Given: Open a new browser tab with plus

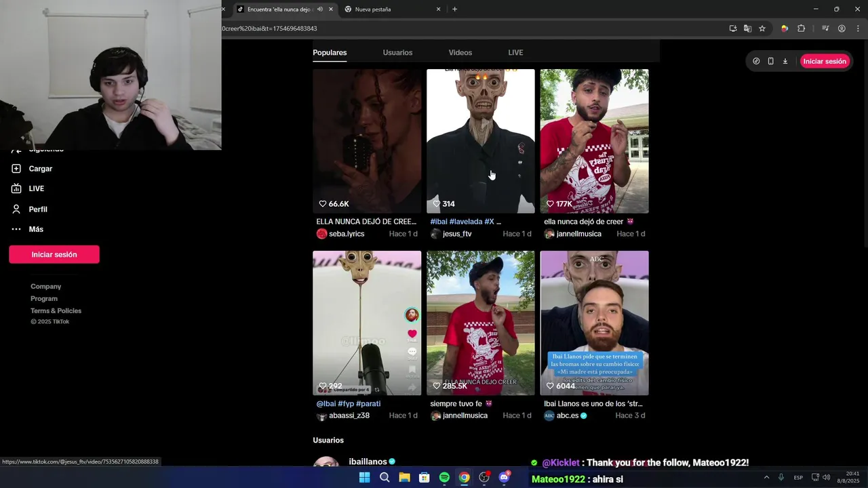Looking at the screenshot, I should (x=454, y=9).
